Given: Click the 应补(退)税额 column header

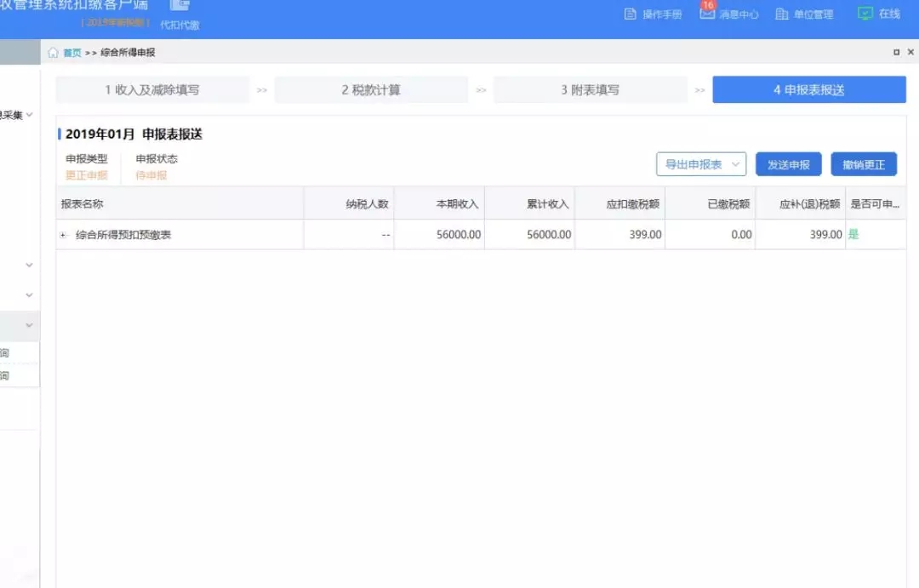Looking at the screenshot, I should 809,204.
